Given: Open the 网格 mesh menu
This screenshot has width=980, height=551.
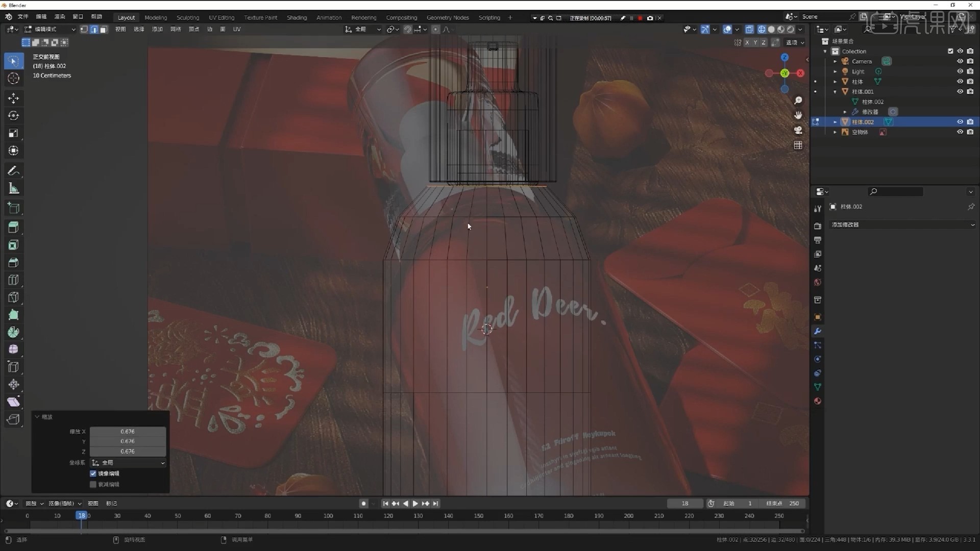Looking at the screenshot, I should tap(176, 30).
